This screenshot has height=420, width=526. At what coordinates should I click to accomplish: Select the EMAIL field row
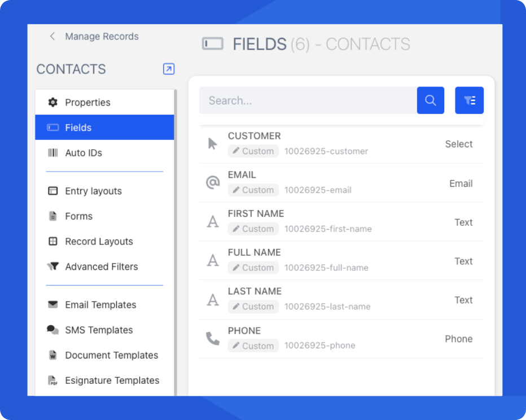coord(341,183)
